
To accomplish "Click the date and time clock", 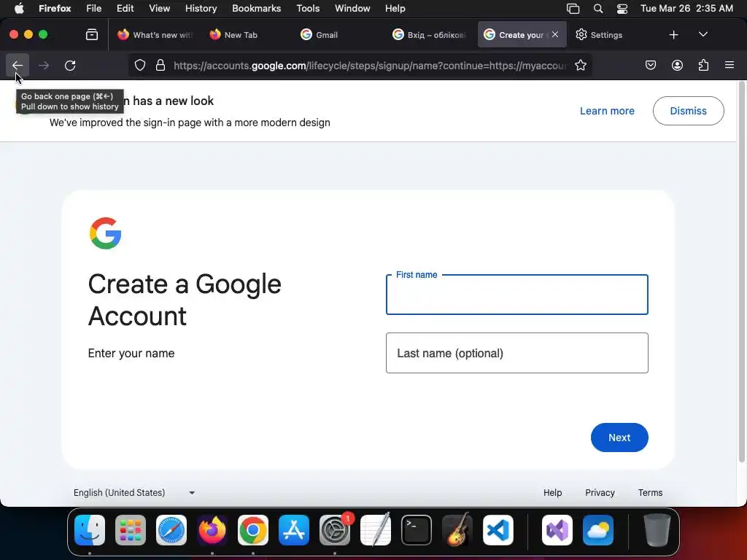I will point(686,8).
